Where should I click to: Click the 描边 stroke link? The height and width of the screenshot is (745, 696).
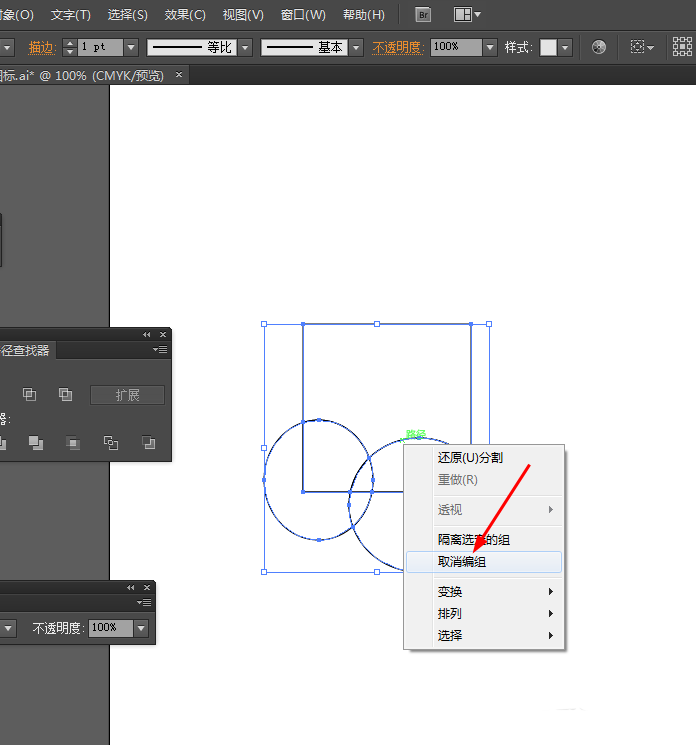click(42, 47)
